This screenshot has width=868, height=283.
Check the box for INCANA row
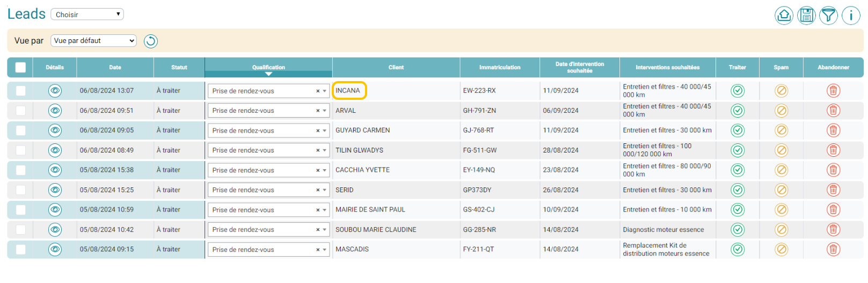click(x=20, y=91)
